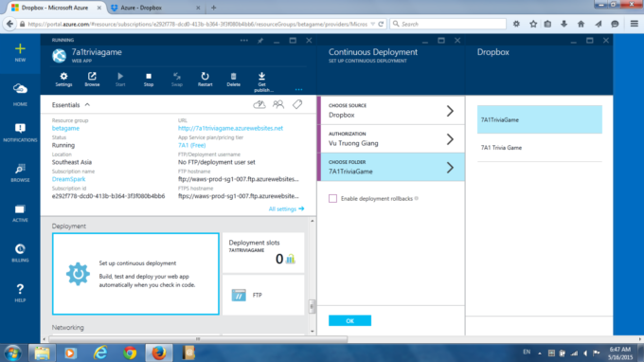644x362 pixels.
Task: Download publish profile with Get publish icon
Action: (262, 81)
